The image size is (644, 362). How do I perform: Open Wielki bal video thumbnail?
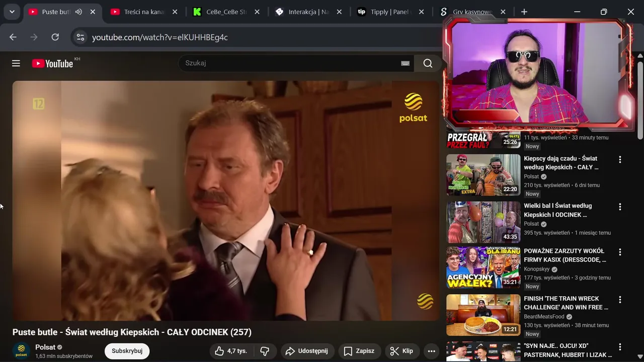click(483, 222)
